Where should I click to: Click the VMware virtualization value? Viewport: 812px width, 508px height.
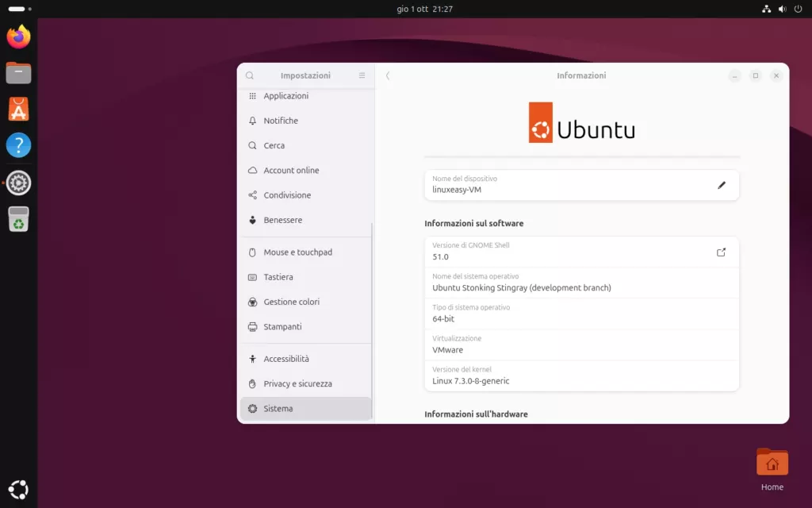[x=448, y=350]
